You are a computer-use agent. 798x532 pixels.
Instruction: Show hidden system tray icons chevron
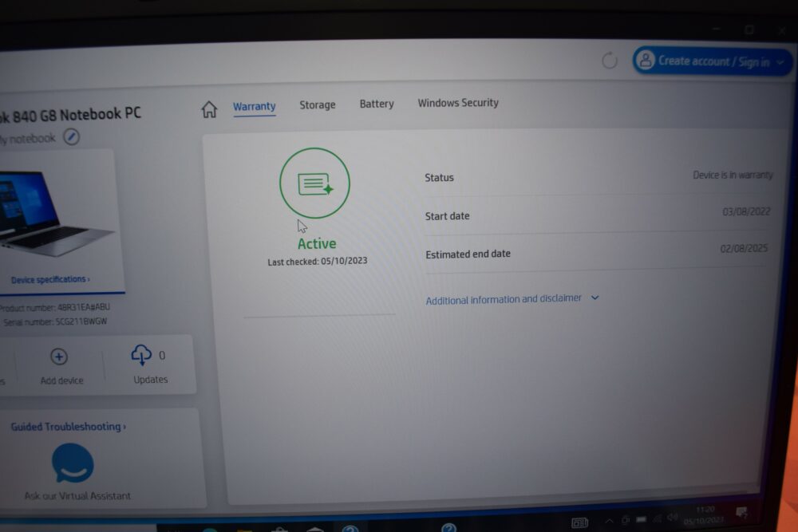(x=609, y=520)
